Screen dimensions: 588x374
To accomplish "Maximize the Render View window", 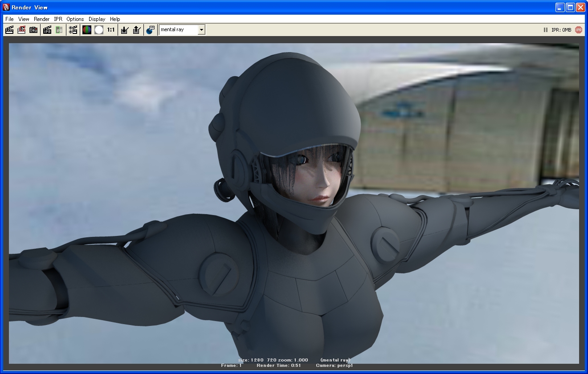I will point(570,7).
